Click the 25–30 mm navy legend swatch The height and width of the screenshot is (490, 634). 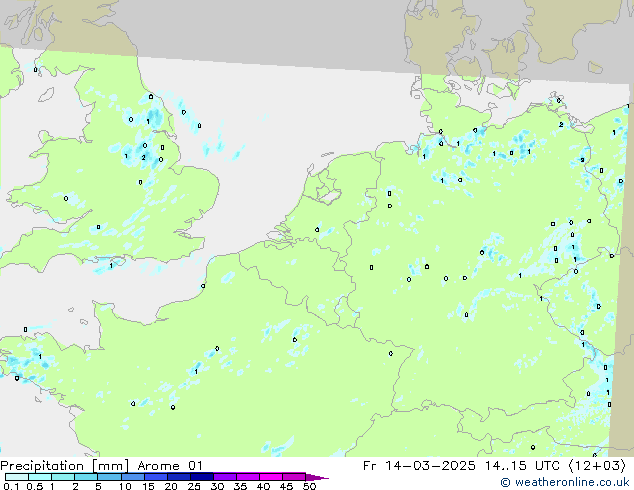pos(201,477)
